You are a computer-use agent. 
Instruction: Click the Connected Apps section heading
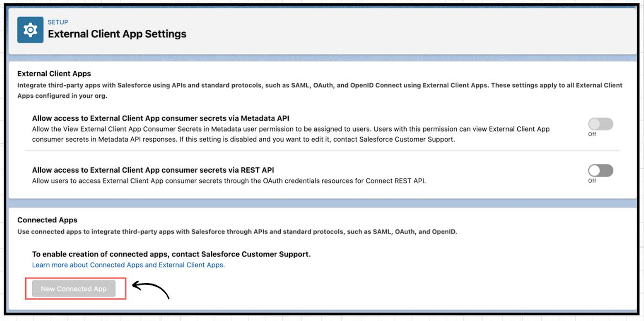point(47,220)
